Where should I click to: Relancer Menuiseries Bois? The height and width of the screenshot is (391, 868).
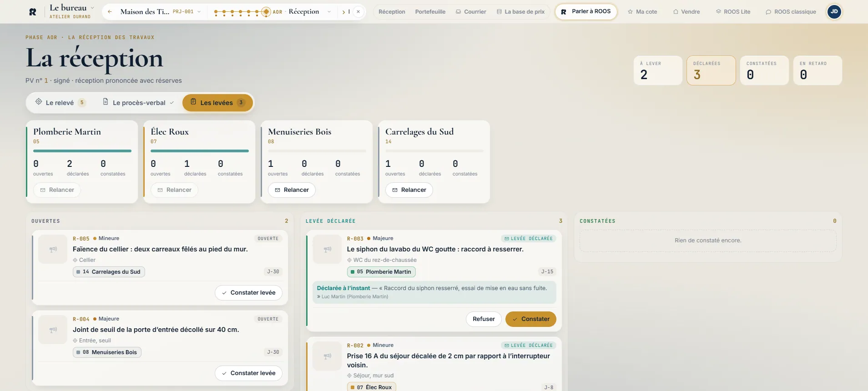[x=292, y=190]
